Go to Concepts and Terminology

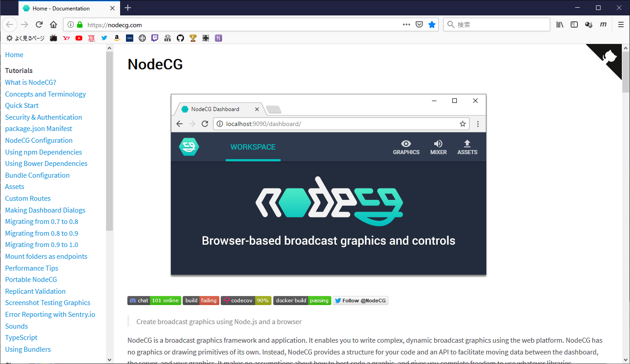(45, 94)
